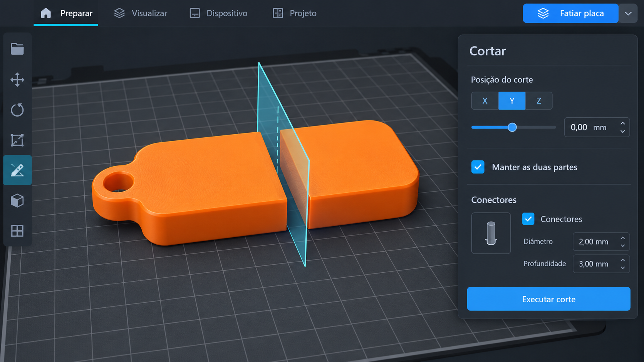
Task: Uncheck the Conectores checkbox
Action: [528, 219]
